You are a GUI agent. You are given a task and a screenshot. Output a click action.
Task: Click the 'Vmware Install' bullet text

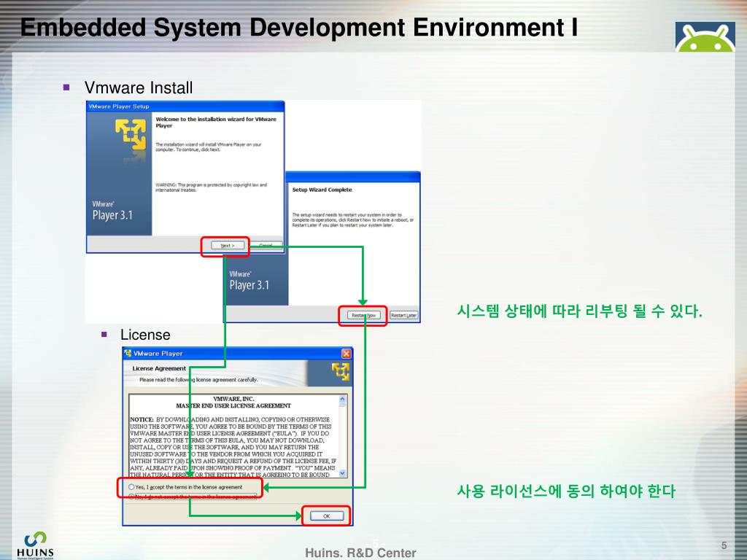(x=139, y=87)
